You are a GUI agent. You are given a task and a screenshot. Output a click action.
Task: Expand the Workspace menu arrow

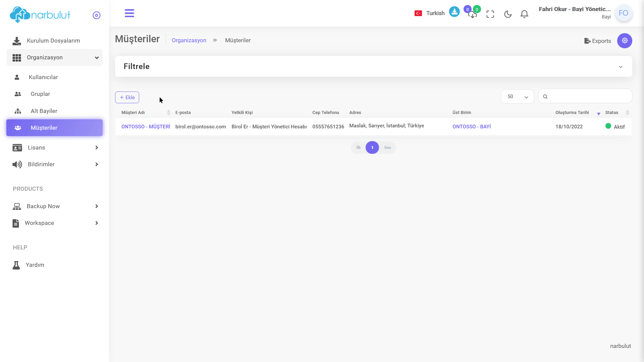(97, 223)
